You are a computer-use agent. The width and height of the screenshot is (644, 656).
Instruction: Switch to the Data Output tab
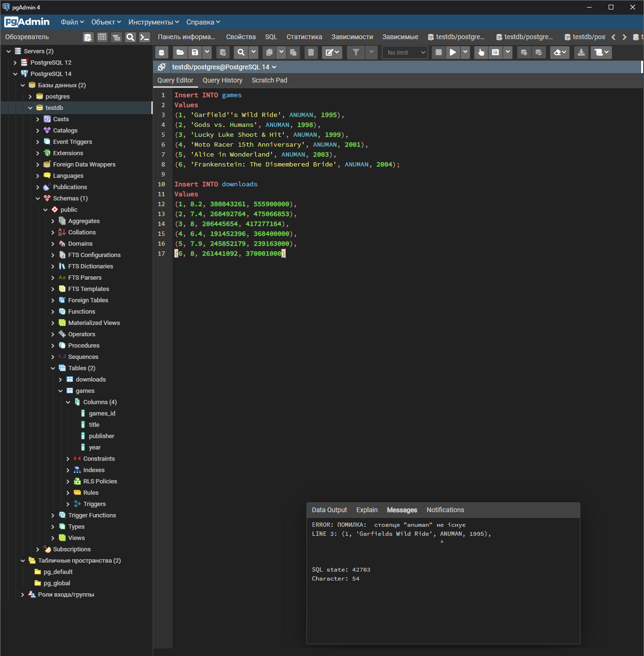tap(329, 510)
